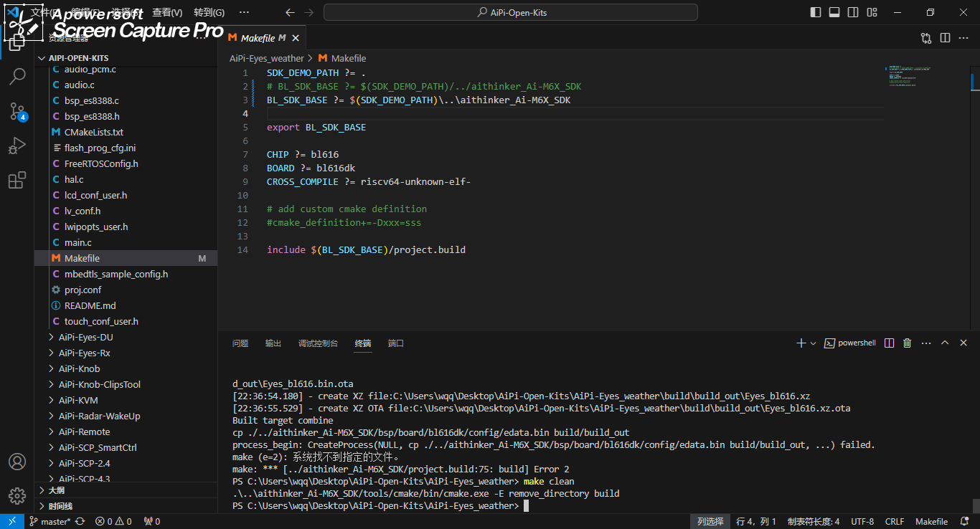Go back with the left arrow

click(x=290, y=12)
